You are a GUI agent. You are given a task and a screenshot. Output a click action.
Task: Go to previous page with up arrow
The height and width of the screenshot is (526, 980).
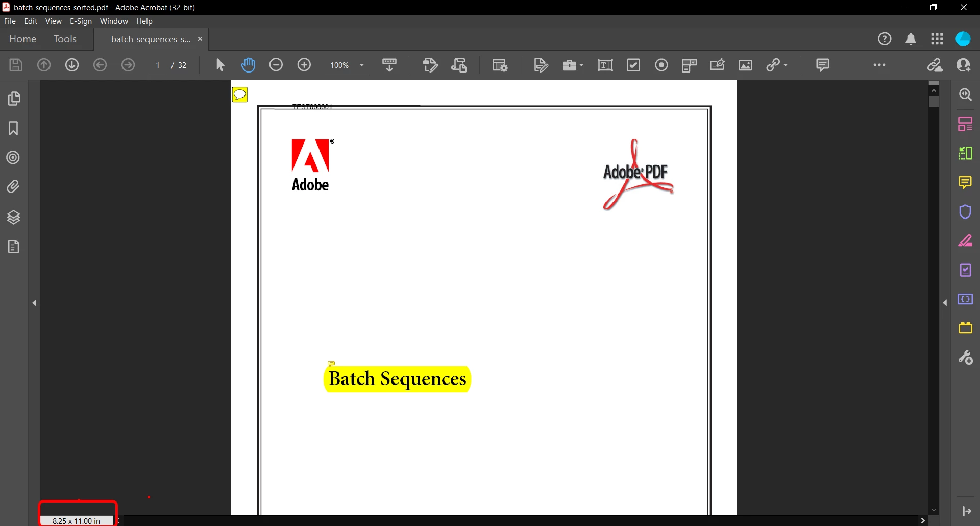pos(44,65)
